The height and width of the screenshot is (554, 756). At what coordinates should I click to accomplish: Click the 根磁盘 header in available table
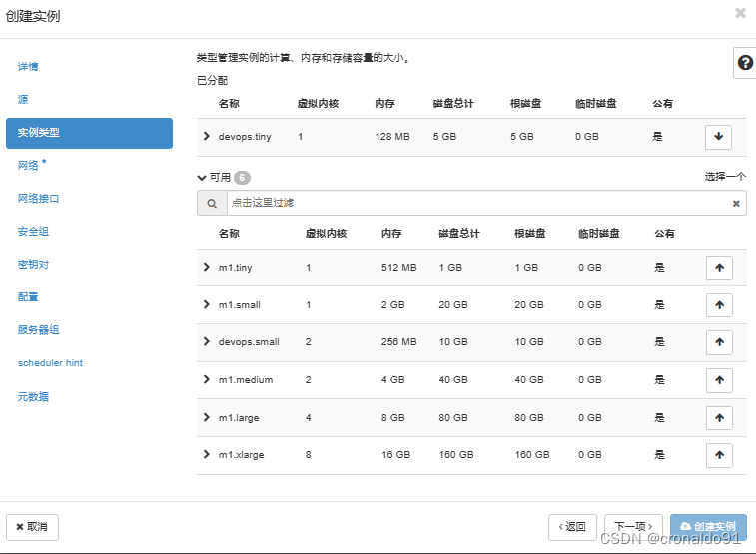(530, 234)
